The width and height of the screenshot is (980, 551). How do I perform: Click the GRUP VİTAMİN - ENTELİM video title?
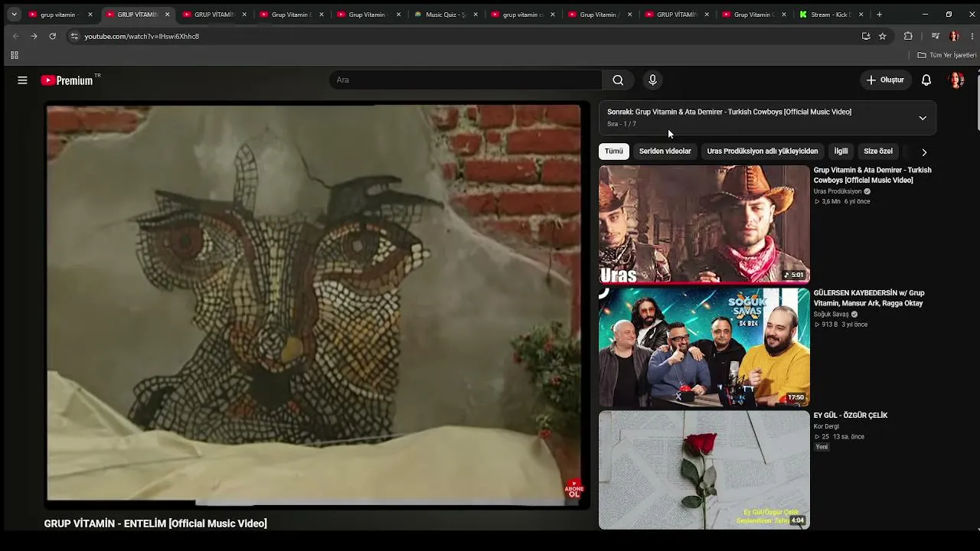[x=155, y=523]
